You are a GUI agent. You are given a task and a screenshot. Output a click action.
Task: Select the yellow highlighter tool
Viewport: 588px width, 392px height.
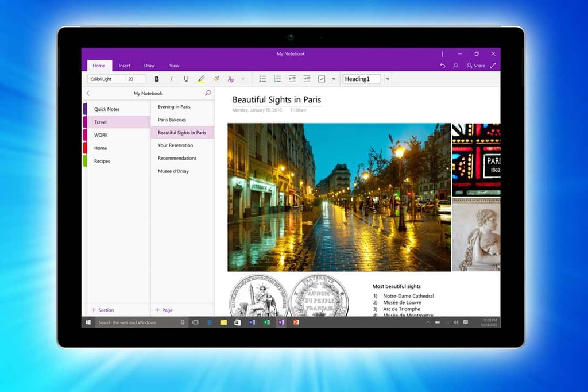201,79
